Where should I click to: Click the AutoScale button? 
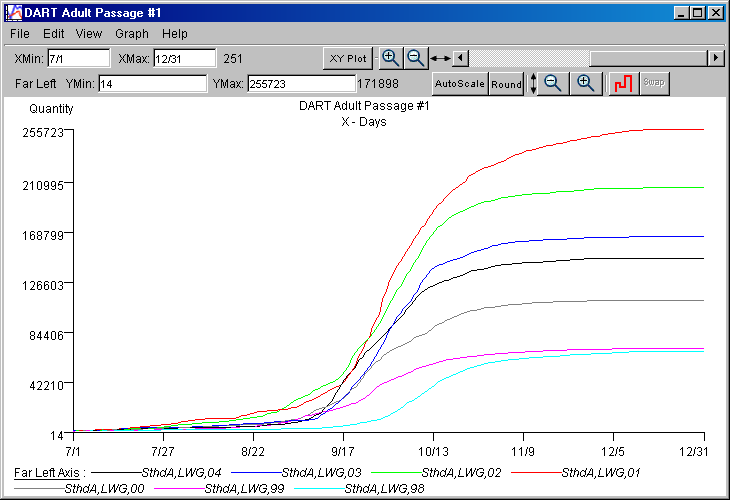coord(459,83)
